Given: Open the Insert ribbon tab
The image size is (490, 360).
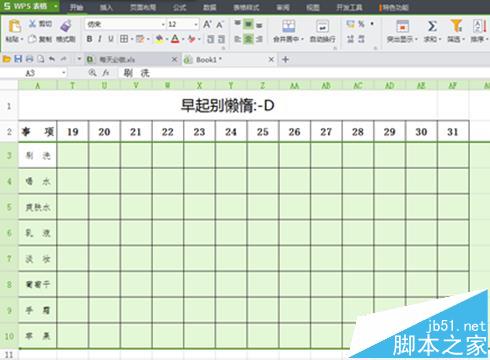Looking at the screenshot, I should (106, 7).
